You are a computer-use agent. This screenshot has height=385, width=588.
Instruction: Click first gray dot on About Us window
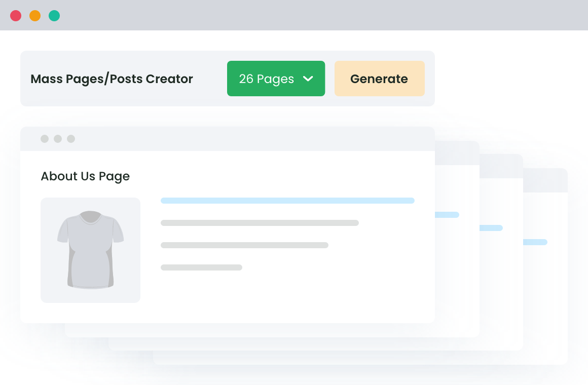click(x=45, y=139)
